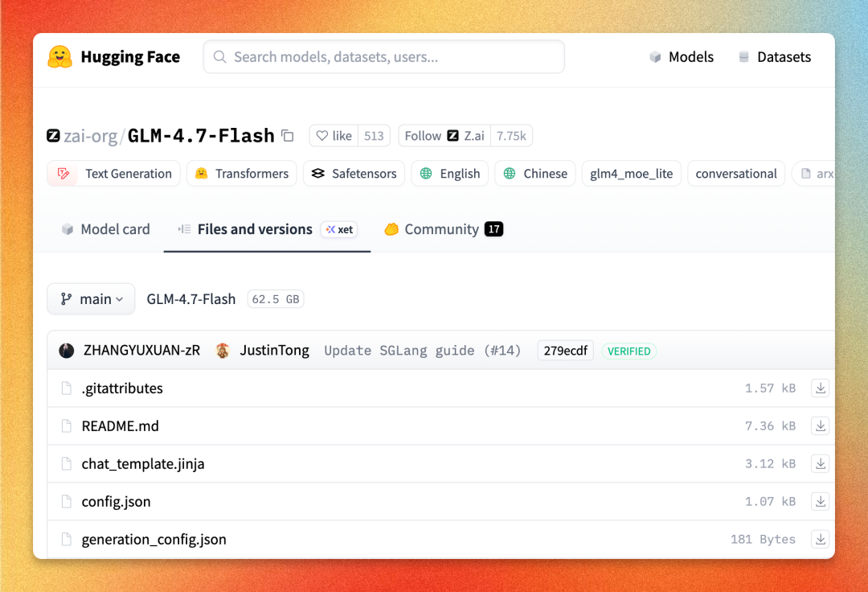Click the branch icon in main selector
The image size is (868, 592).
tap(66, 299)
